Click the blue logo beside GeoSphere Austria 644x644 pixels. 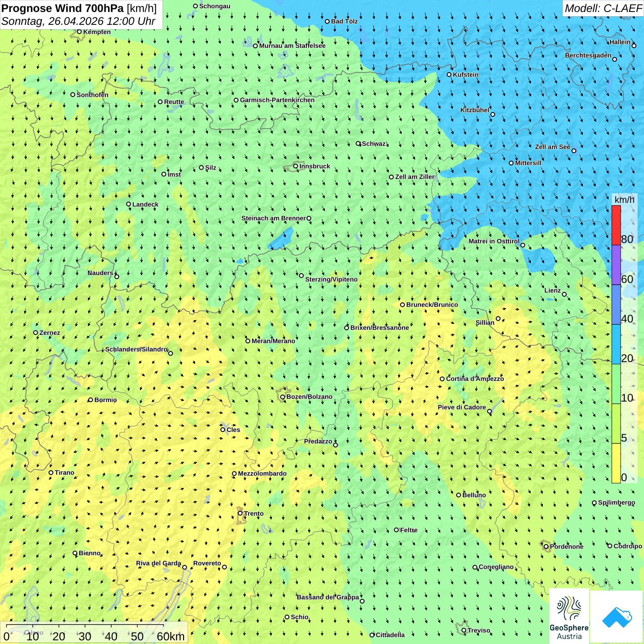pyautogui.click(x=617, y=617)
